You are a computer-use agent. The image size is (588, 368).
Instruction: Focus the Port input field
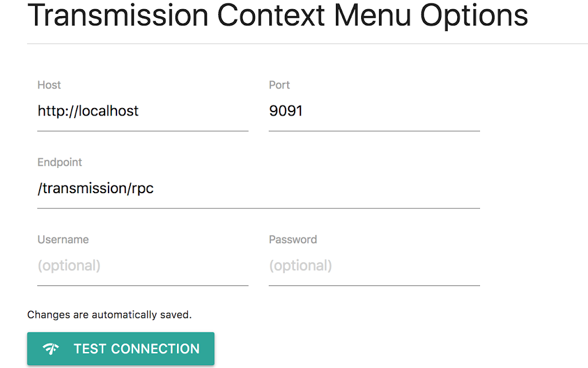[x=374, y=111]
